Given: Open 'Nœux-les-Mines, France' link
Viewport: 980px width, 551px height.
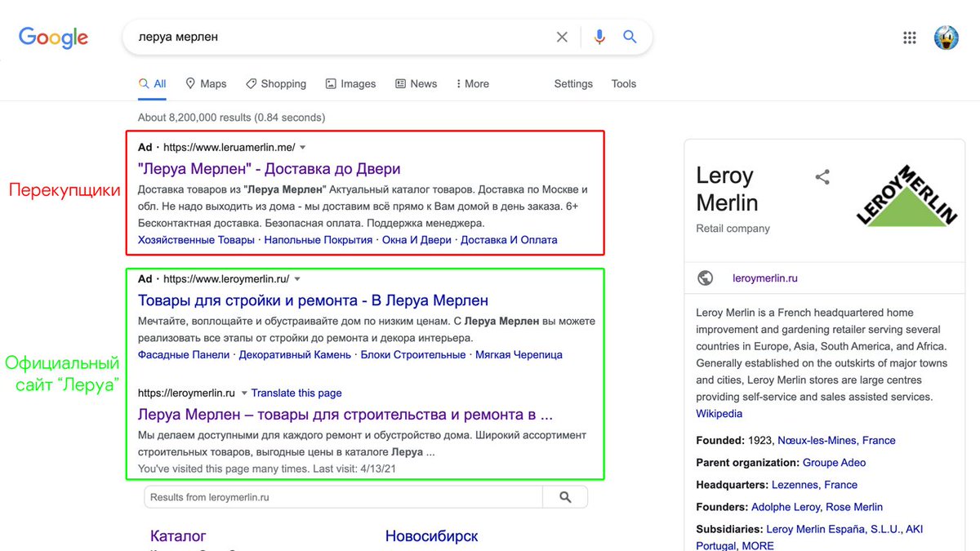Looking at the screenshot, I should (836, 440).
